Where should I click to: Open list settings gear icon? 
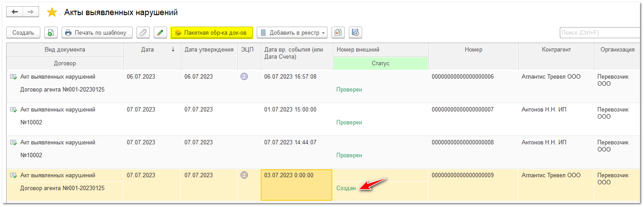[x=355, y=32]
